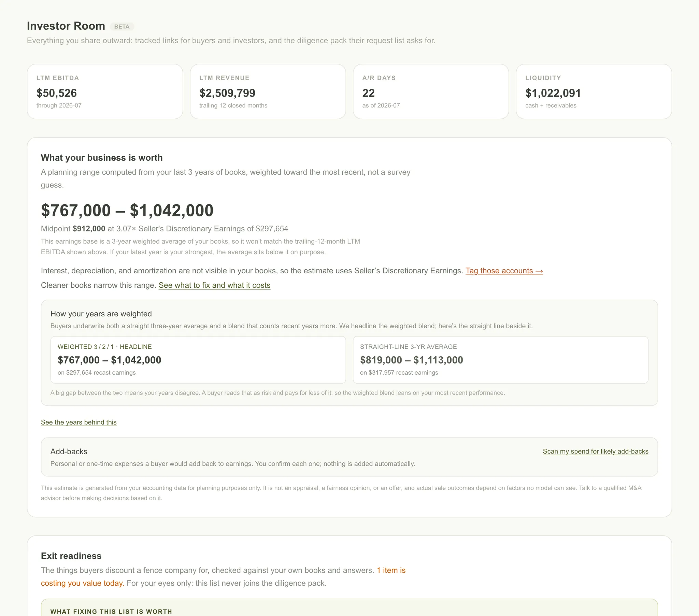Open the "Tag those accounts" link

coord(504,271)
